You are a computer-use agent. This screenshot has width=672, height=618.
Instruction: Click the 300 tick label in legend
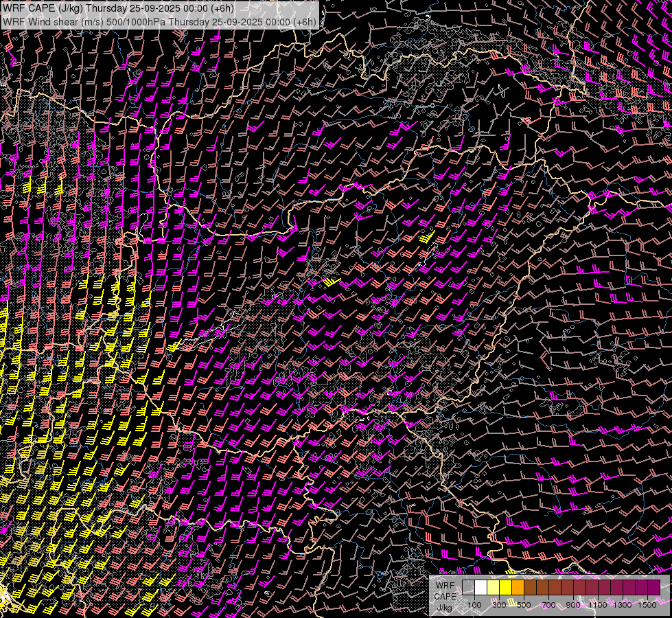tap(499, 605)
